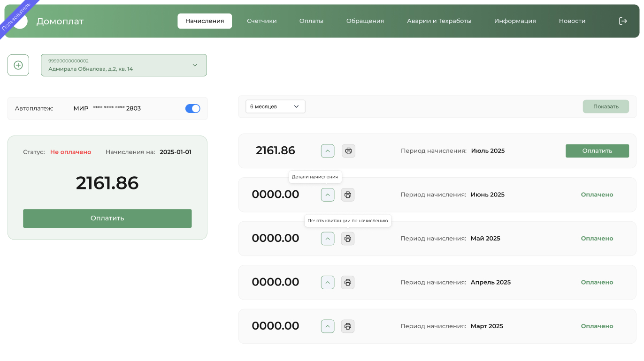This screenshot has height=361, width=644.
Task: Go to the Обращения section
Action: 365,21
